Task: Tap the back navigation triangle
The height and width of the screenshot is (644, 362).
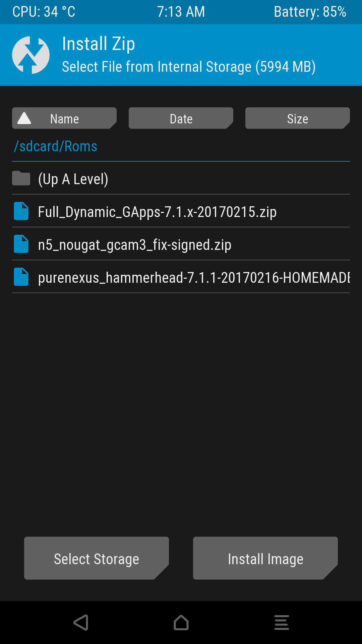Action: (x=81, y=623)
